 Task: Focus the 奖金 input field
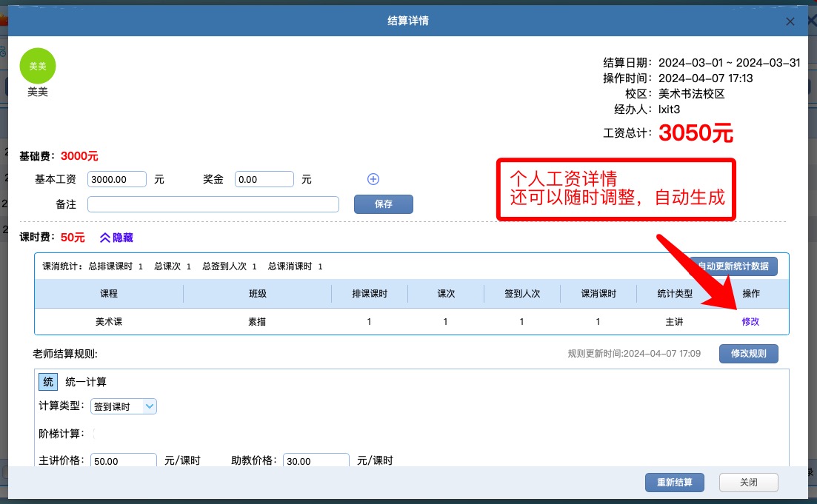[x=264, y=179]
